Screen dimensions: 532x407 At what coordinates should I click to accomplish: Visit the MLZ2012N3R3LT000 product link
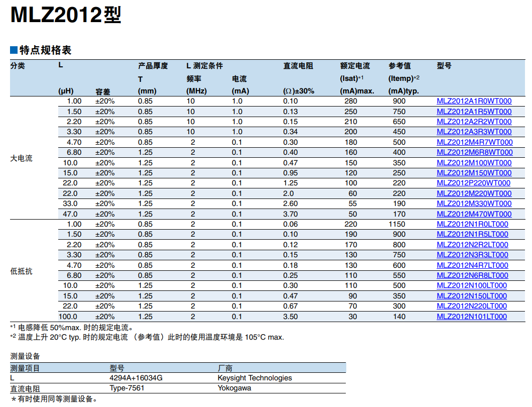472,255
